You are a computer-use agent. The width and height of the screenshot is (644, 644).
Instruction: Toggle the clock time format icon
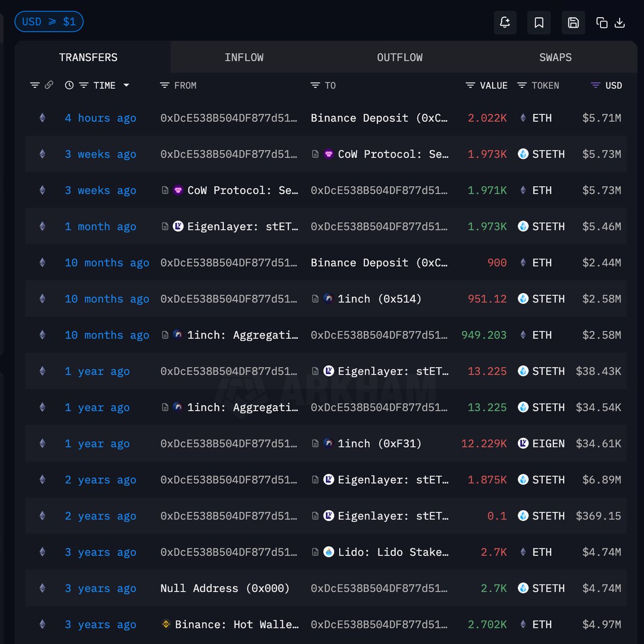tap(69, 85)
